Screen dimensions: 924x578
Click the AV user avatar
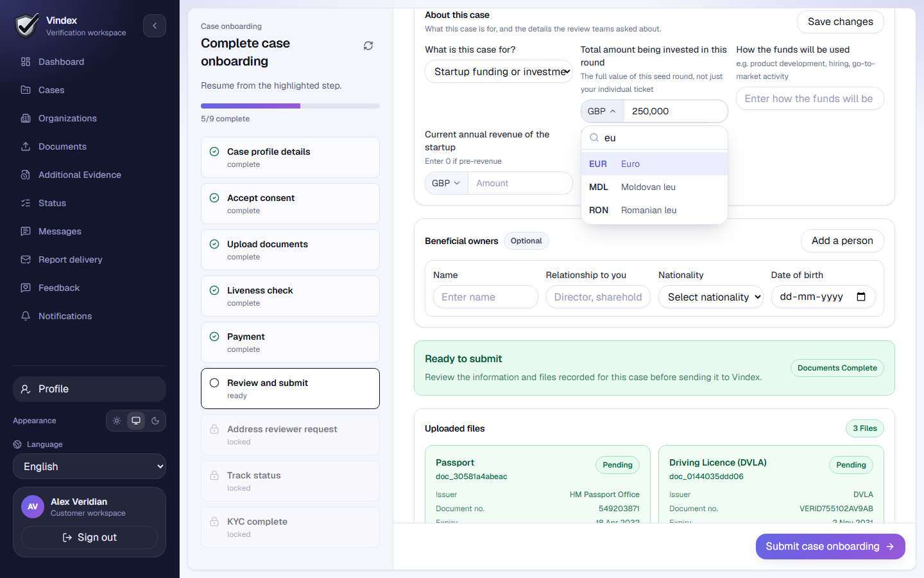[33, 507]
